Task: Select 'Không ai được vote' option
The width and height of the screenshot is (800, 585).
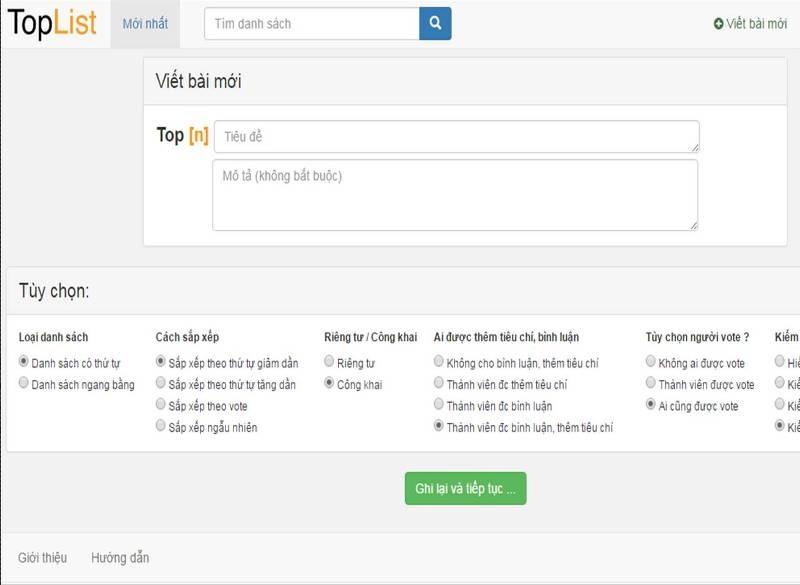Action: pos(651,362)
